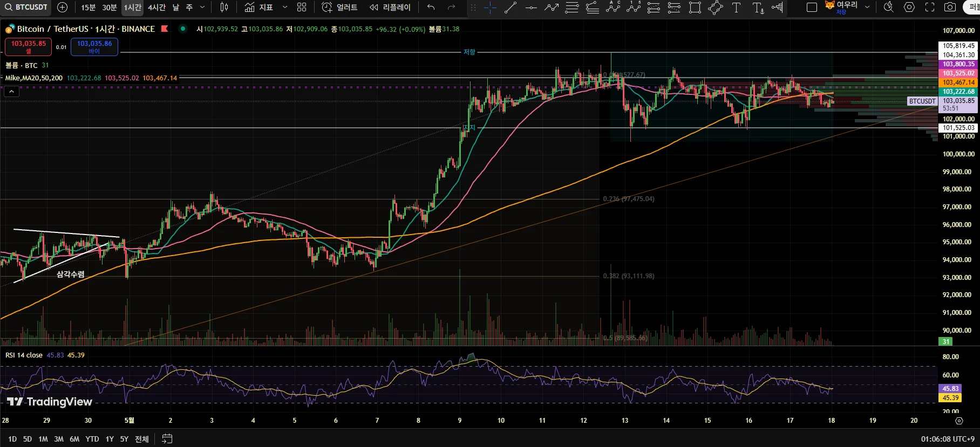The image size is (980, 447).
Task: Set the date range to YTD
Action: 92,439
